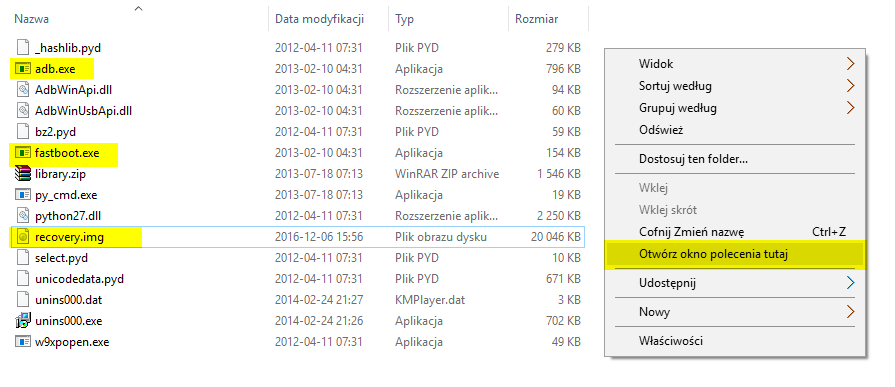Choose Odśwież in the context menu
The height and width of the screenshot is (387, 895).
[x=661, y=130]
